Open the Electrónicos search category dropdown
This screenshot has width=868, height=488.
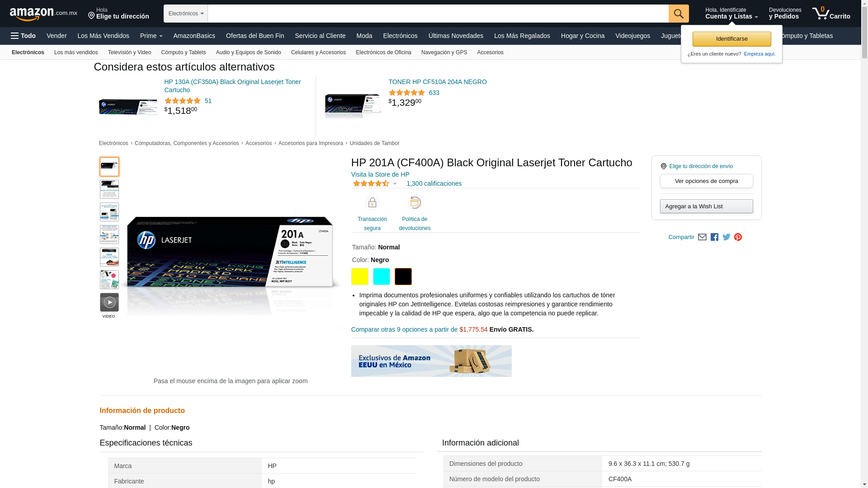point(186,14)
